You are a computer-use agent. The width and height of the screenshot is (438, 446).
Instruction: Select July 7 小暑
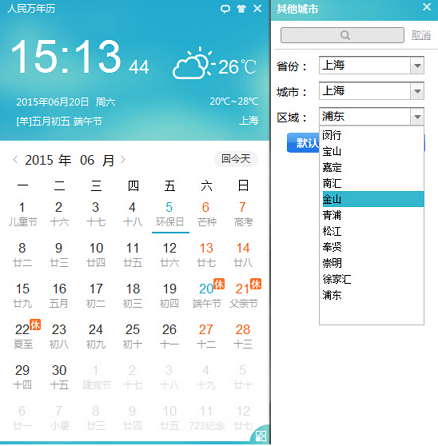coord(59,418)
